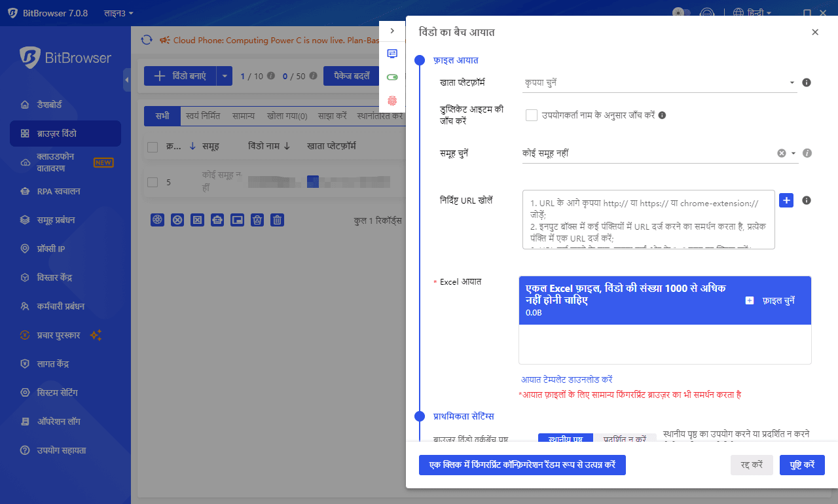Screen dimensions: 838x504
Task: Click into the निर्दिष्ट URL खोलें text box
Action: coord(648,220)
